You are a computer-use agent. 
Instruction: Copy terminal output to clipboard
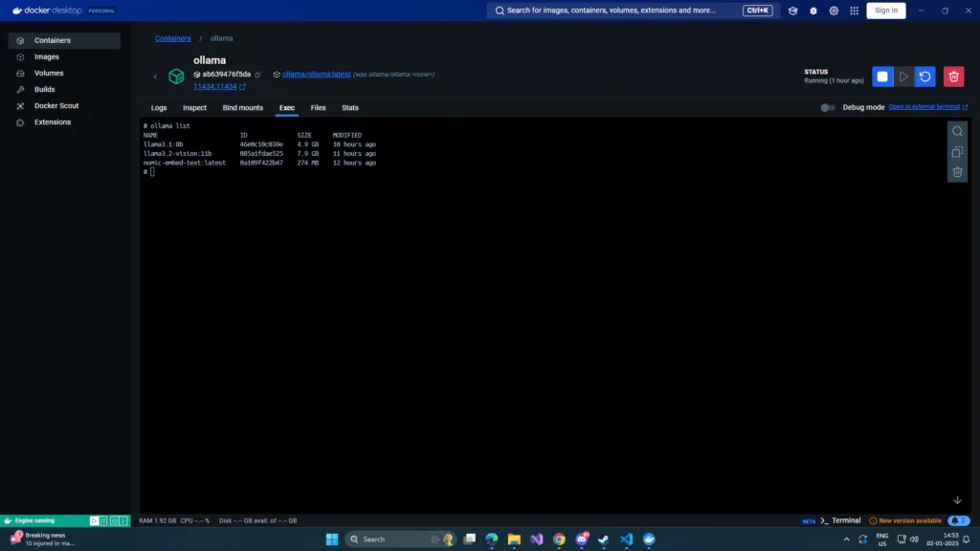(957, 152)
